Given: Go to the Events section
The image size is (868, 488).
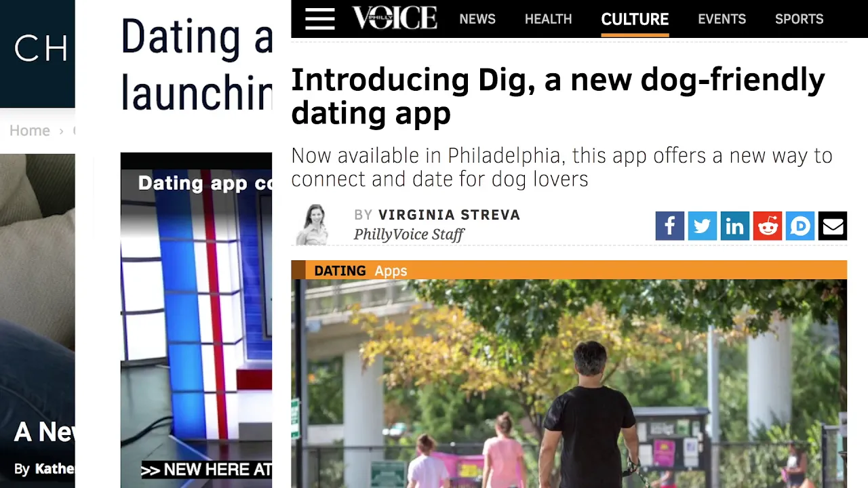Looking at the screenshot, I should tap(722, 19).
